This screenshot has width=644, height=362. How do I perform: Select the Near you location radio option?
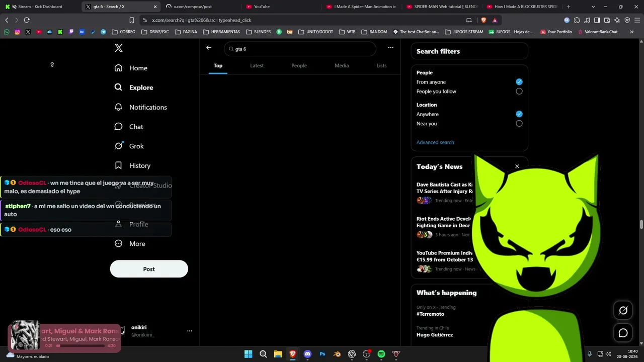pyautogui.click(x=519, y=124)
